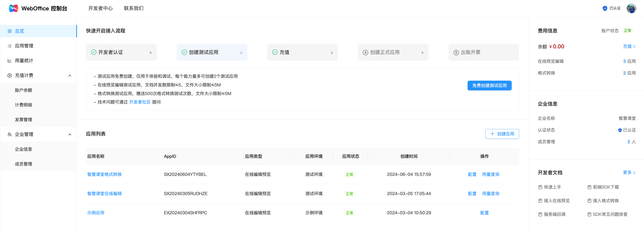
Task: Click the arrow on 创建测试应用 step card
Action: [x=241, y=53]
